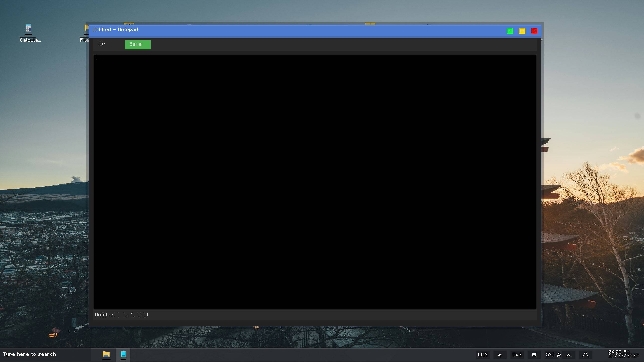
Task: Click the Upd updates tray button
Action: click(517, 355)
